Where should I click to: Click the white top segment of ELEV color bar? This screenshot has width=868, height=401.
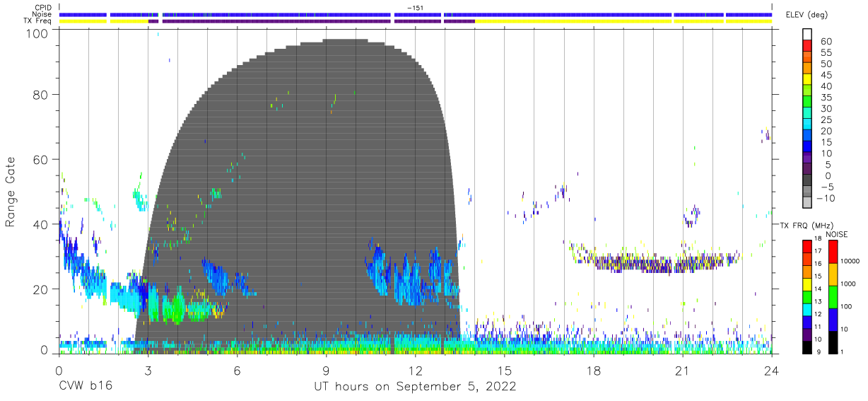pos(807,35)
